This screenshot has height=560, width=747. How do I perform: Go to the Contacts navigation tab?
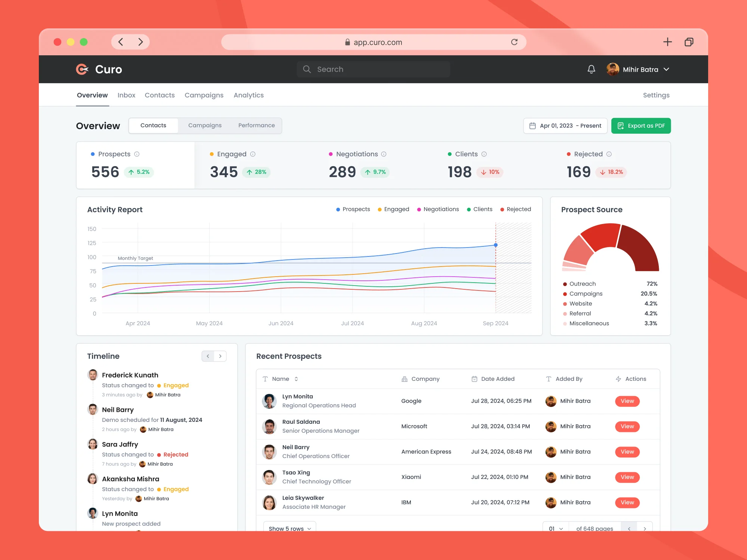coord(160,95)
